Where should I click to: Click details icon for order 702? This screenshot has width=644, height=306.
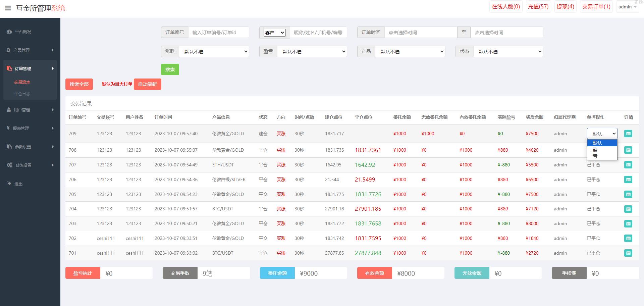point(628,238)
